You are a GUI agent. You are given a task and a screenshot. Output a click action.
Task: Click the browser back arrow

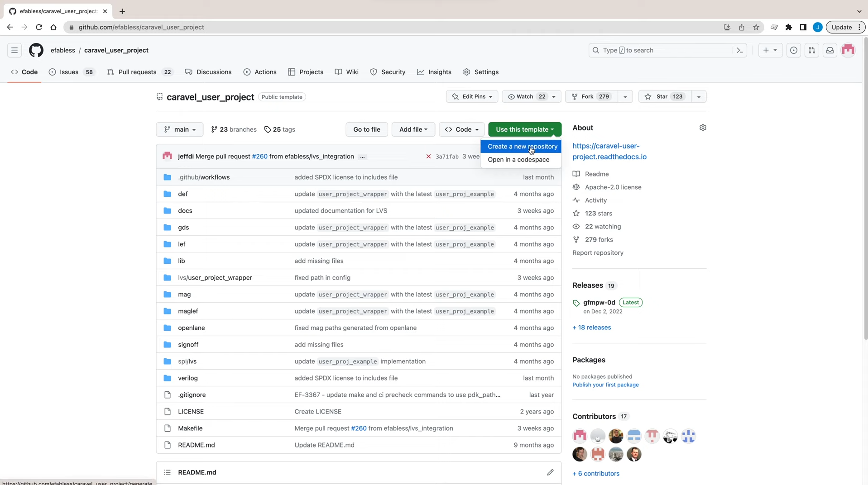point(10,27)
